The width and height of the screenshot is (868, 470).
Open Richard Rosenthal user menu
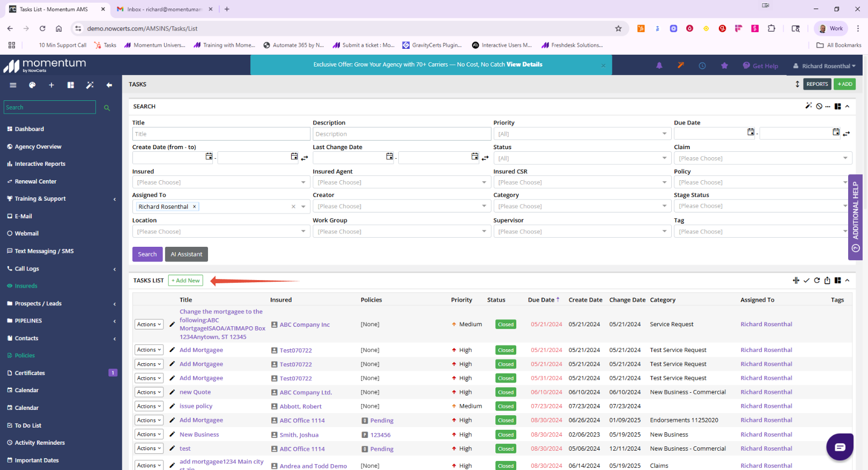(825, 66)
